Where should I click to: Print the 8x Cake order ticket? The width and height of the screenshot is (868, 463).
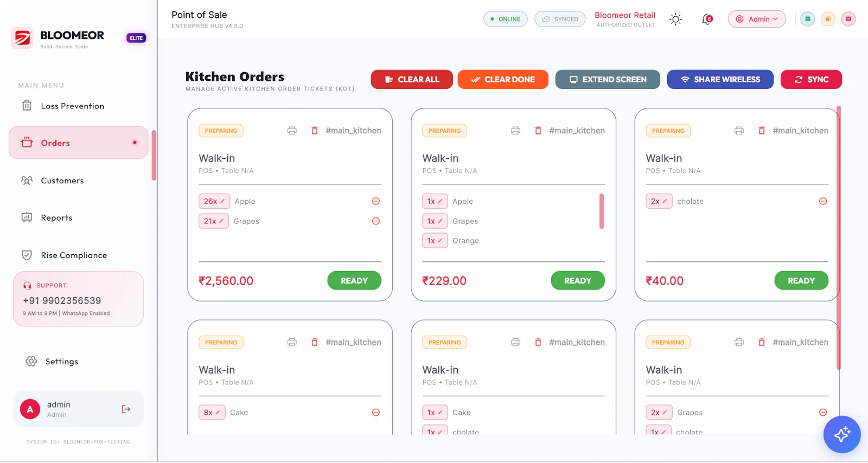(292, 342)
